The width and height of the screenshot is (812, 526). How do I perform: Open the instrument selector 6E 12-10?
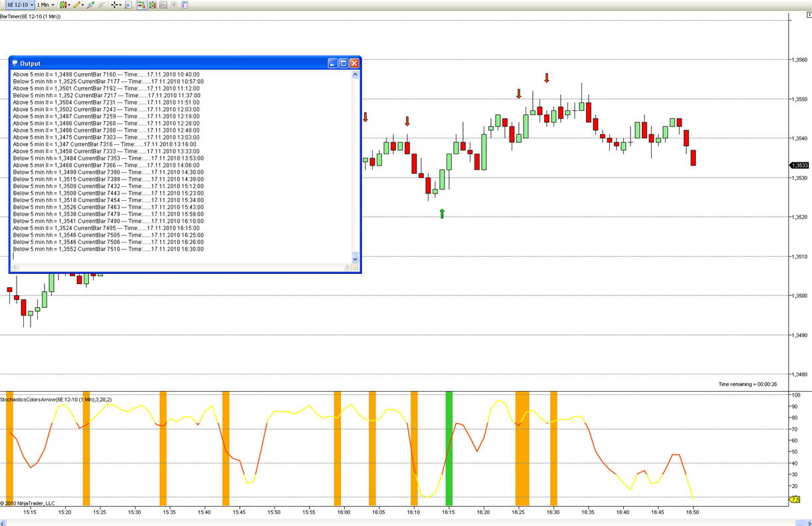(x=20, y=5)
